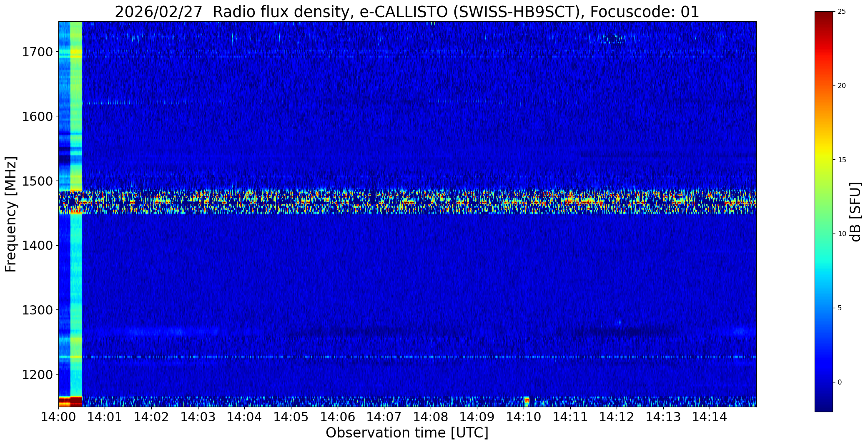Select the 14:07 time tick label
Image resolution: width=868 pixels, height=445 pixels.
(384, 417)
